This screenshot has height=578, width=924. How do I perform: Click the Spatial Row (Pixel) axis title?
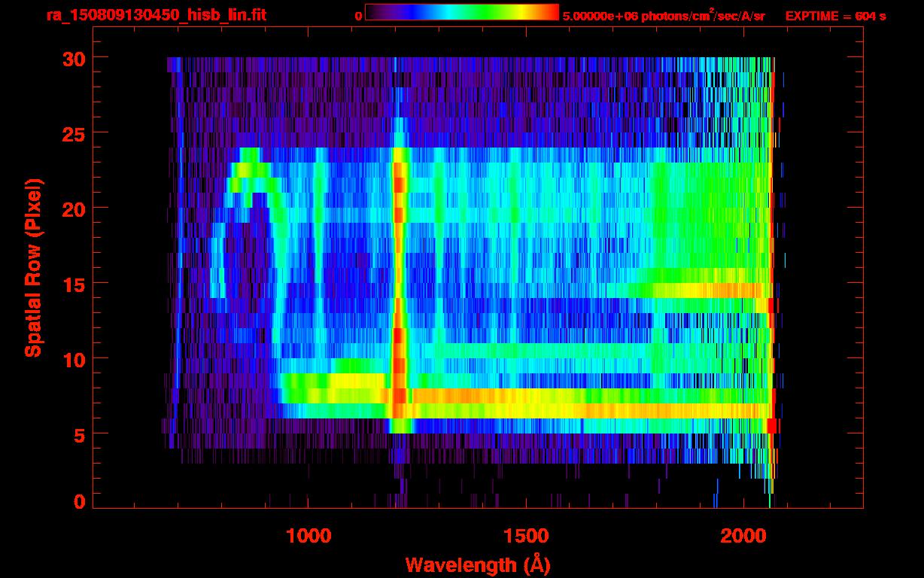32,268
